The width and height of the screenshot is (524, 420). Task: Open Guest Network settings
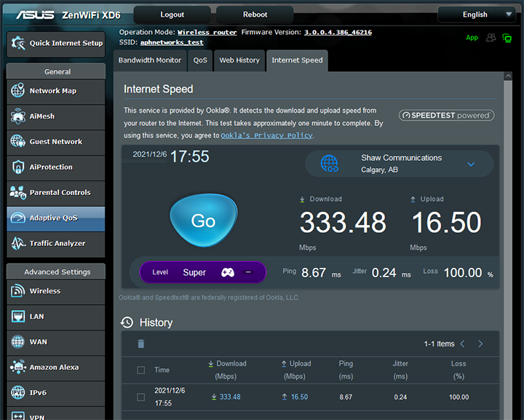(55, 142)
